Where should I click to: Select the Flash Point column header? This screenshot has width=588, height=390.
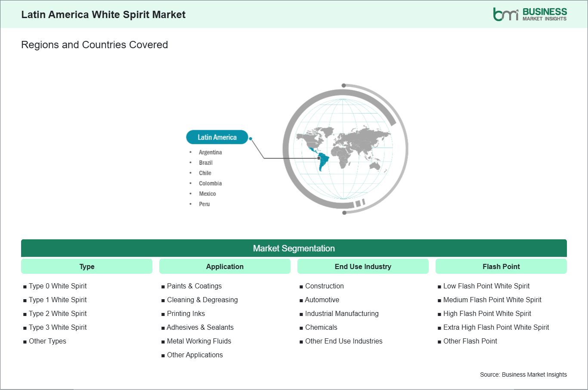coord(501,266)
